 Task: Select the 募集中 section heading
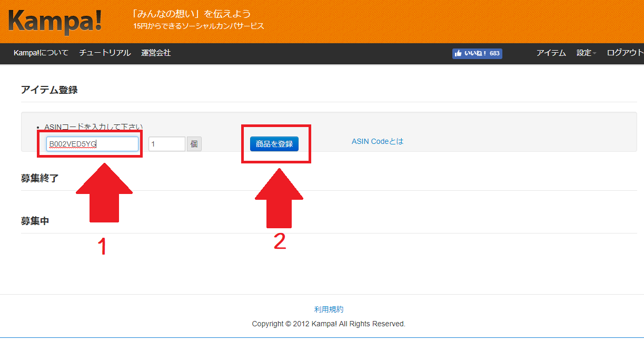point(35,221)
